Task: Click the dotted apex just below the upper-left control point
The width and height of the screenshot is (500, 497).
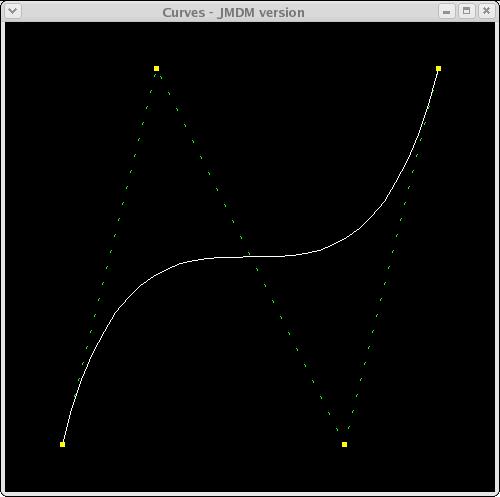Action: pos(157,76)
